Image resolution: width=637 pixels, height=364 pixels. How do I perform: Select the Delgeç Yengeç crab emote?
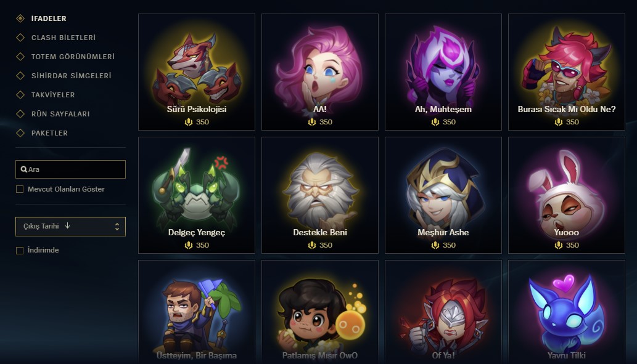pyautogui.click(x=197, y=195)
